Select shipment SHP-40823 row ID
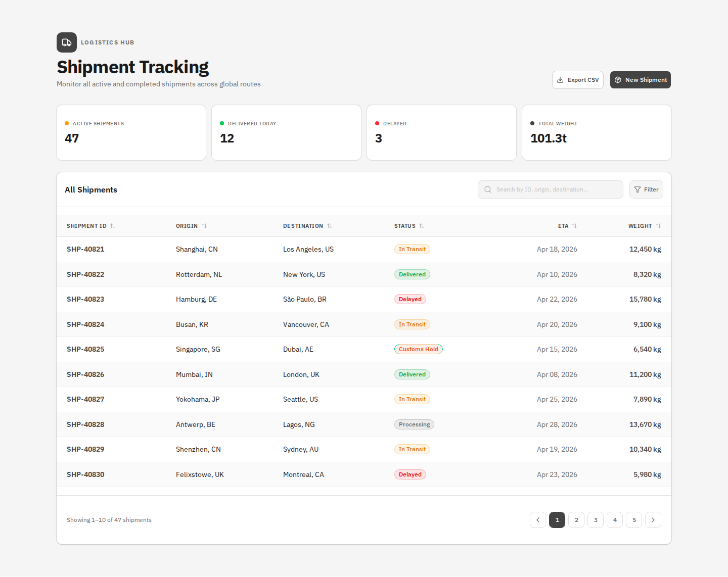728x577 pixels. click(x=85, y=299)
